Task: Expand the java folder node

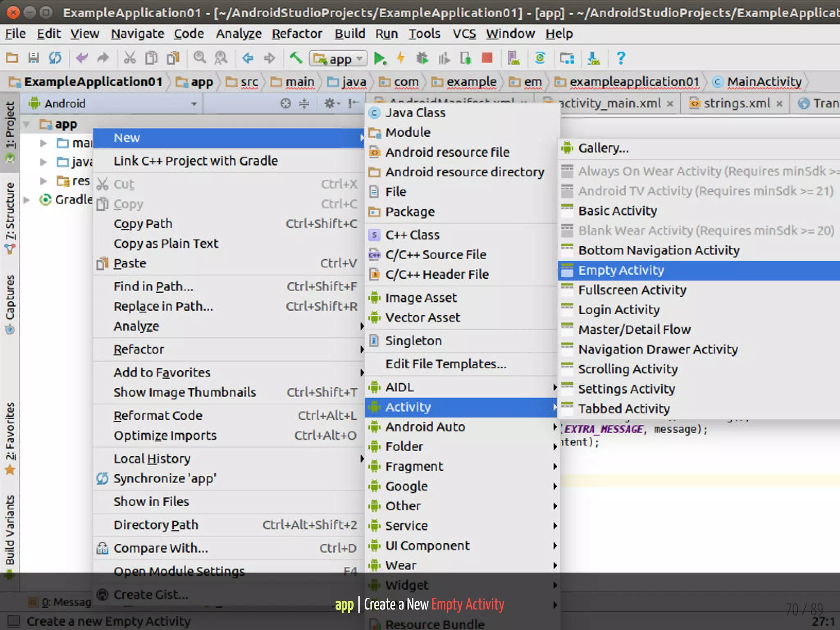Action: 43,162
